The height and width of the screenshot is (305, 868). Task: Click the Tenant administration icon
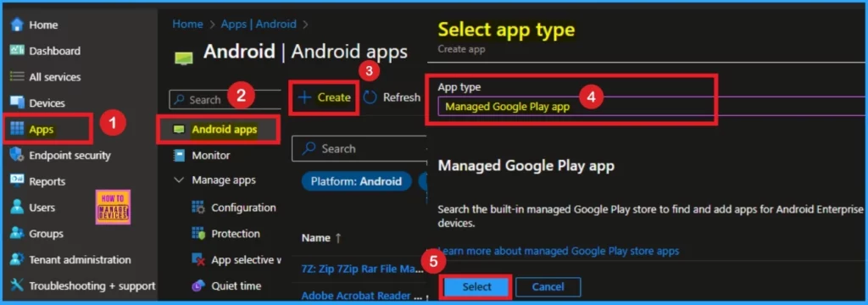pyautogui.click(x=17, y=259)
